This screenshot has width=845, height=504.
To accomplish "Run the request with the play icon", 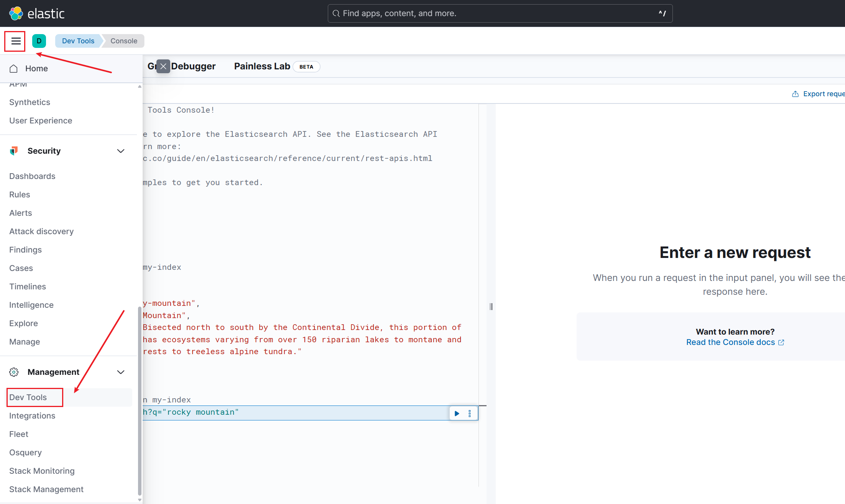I will 457,413.
